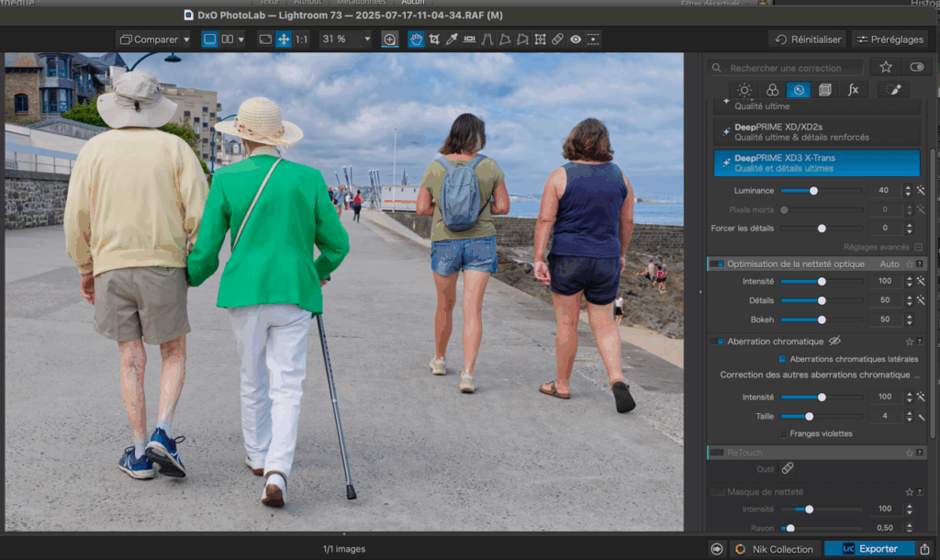Toggle the active corrections filter switch
Screen dimensions: 940x560
coord(916,67)
